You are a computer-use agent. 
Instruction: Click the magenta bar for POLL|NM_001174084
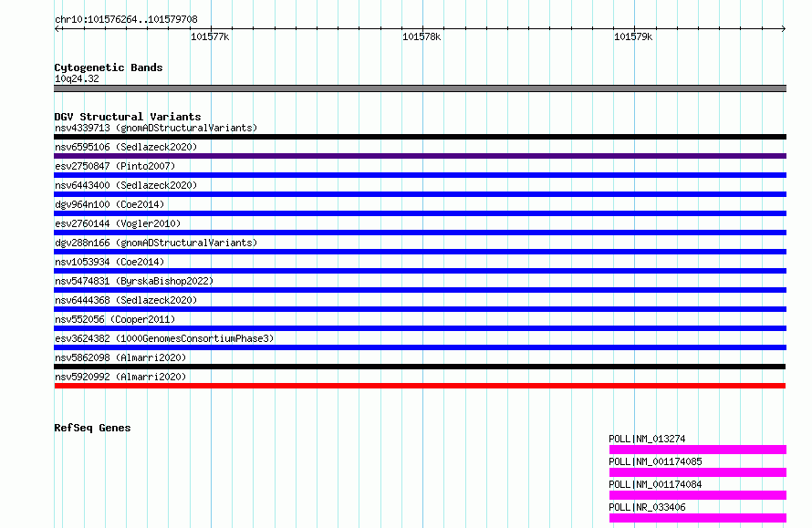698,495
